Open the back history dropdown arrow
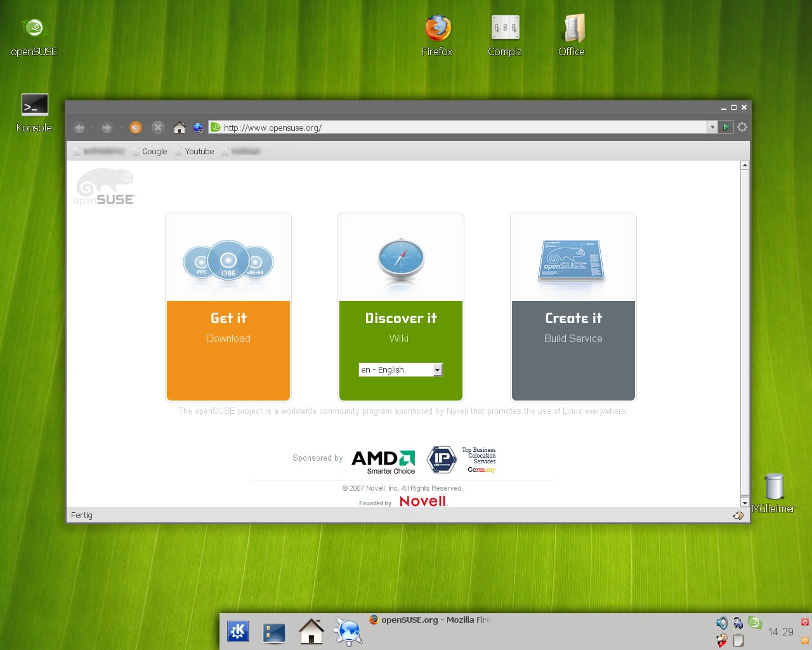The image size is (812, 650). 93,128
